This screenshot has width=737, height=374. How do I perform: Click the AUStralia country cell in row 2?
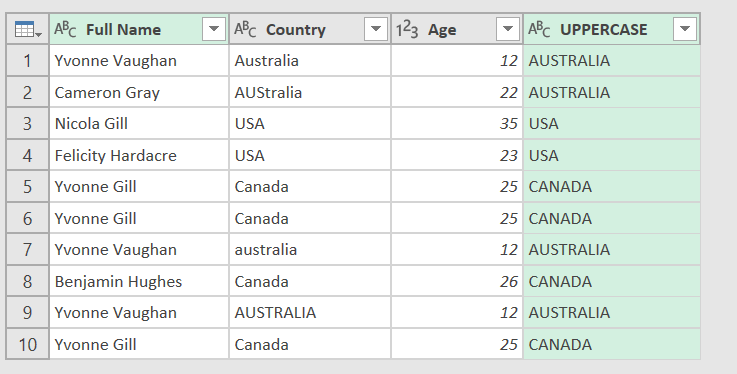(310, 92)
